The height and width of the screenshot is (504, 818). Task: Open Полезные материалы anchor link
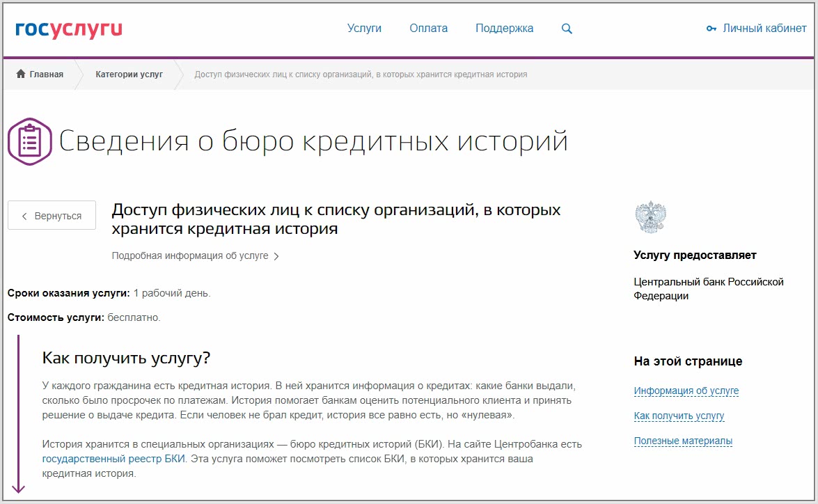pos(683,441)
